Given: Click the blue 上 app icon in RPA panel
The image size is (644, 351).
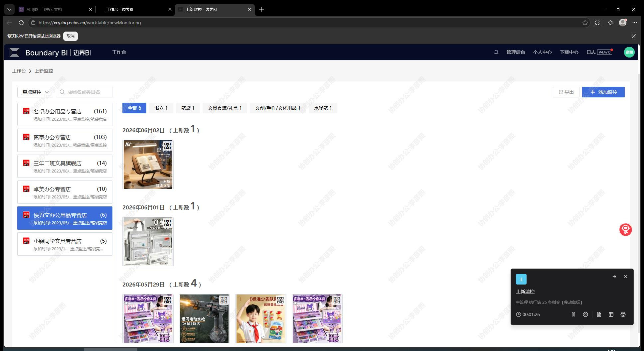Looking at the screenshot, I should click(521, 279).
